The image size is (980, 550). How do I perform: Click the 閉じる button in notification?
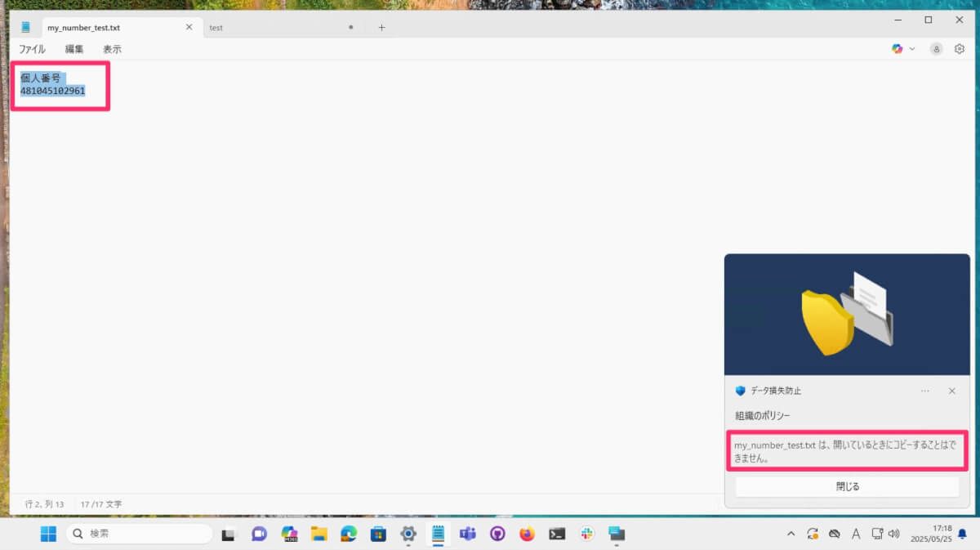847,486
